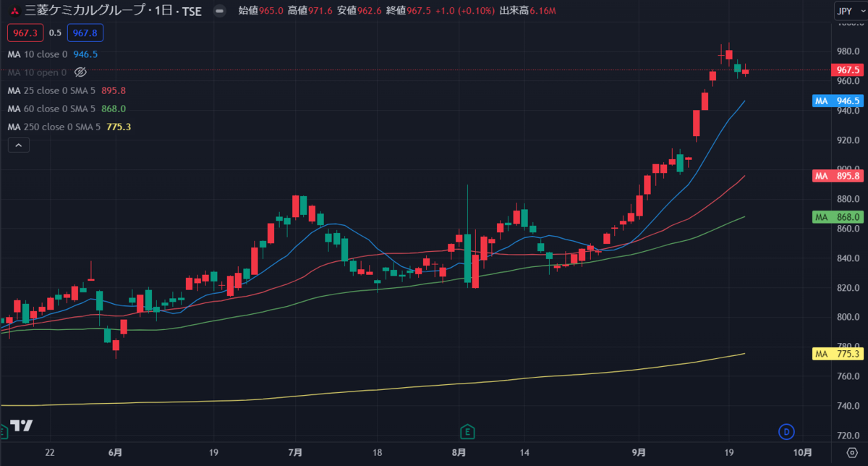
Task: Click the red sell price button 967.3
Action: tap(25, 33)
